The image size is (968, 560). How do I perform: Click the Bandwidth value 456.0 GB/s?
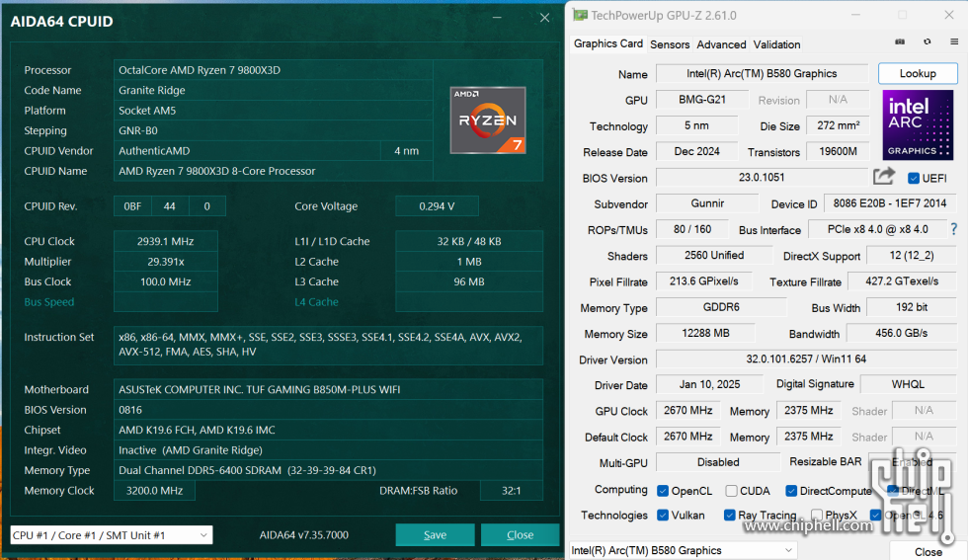tap(901, 333)
